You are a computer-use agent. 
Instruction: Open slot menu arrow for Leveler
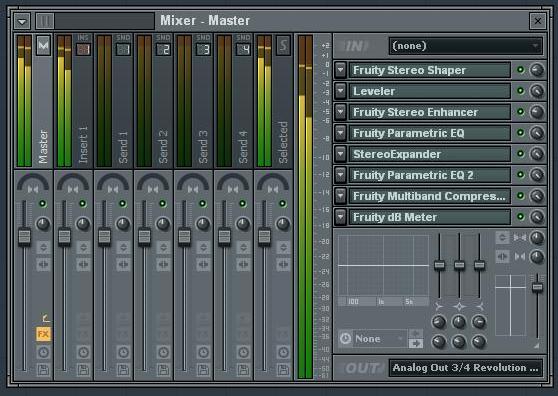coord(341,91)
